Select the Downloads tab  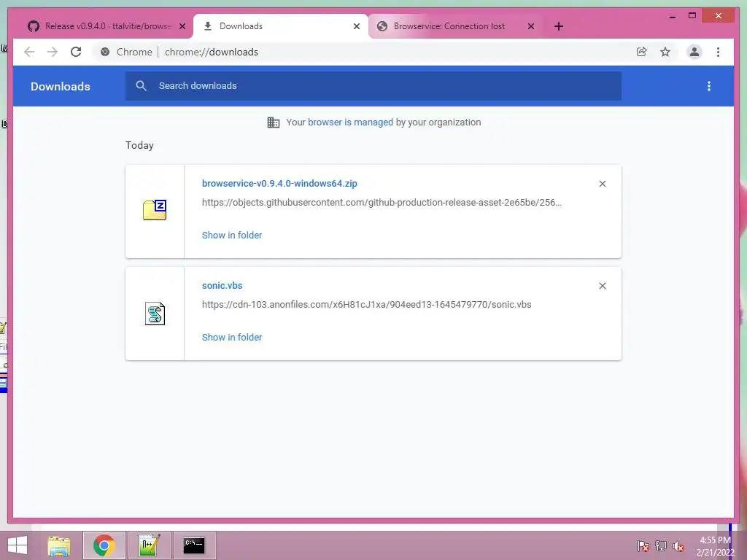[x=280, y=26]
